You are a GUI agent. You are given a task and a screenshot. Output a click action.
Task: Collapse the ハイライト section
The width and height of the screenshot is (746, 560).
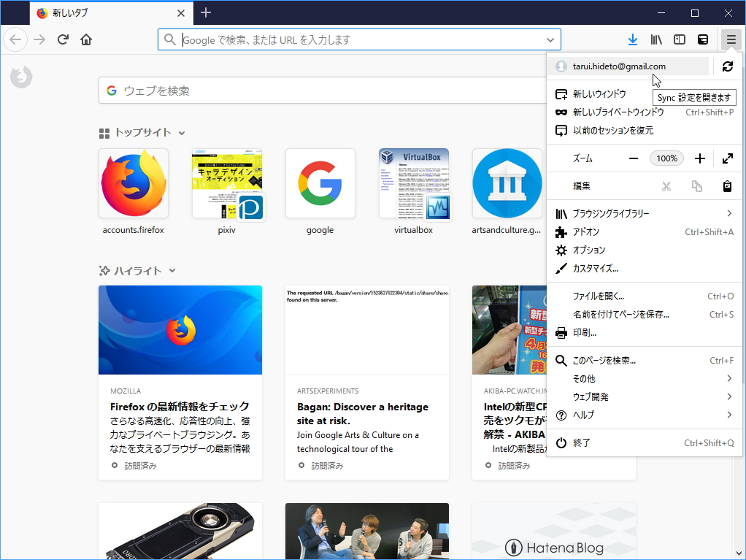click(x=172, y=270)
